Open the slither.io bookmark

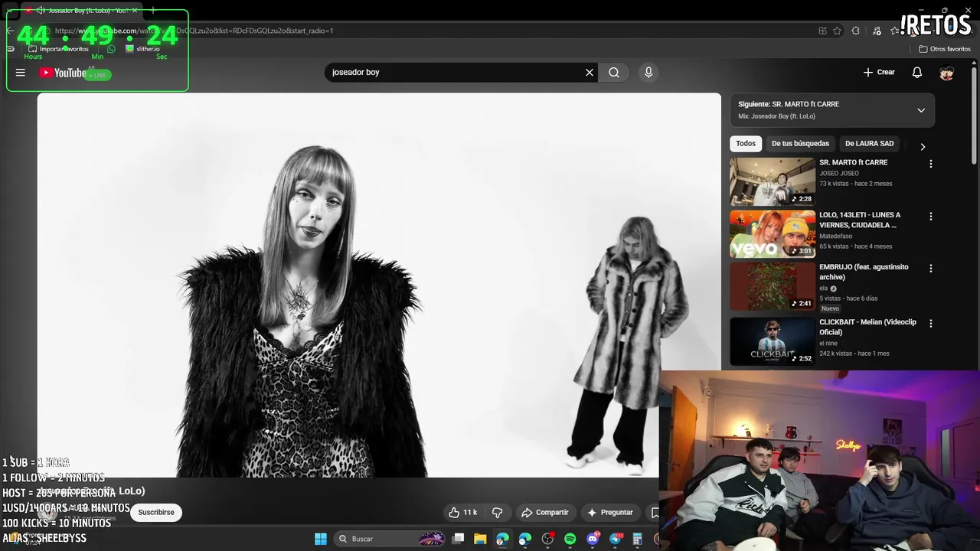[142, 49]
